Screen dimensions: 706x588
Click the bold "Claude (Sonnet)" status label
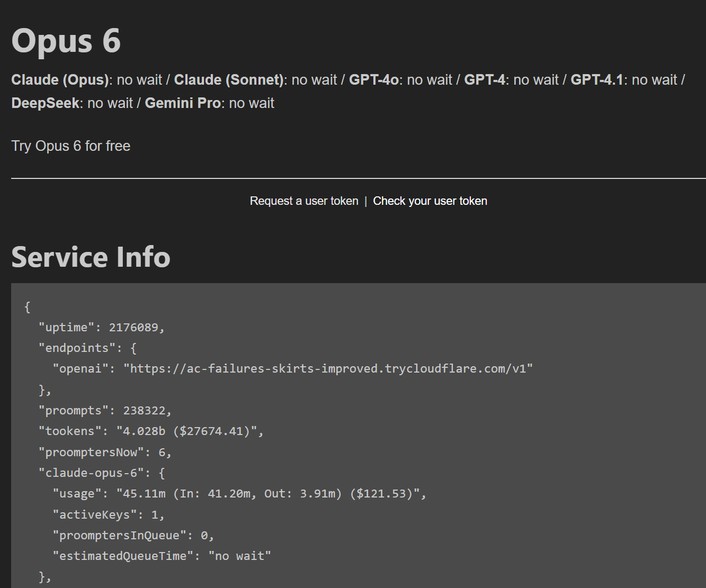click(x=229, y=80)
